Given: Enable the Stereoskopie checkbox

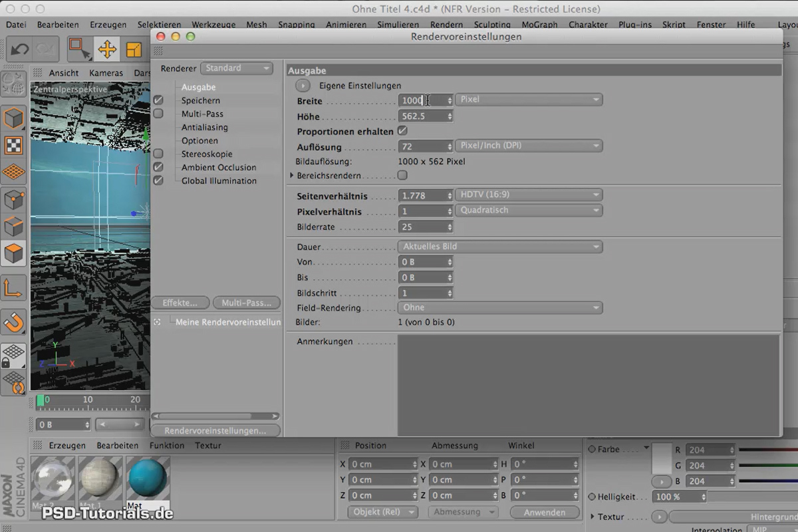Looking at the screenshot, I should [158, 154].
